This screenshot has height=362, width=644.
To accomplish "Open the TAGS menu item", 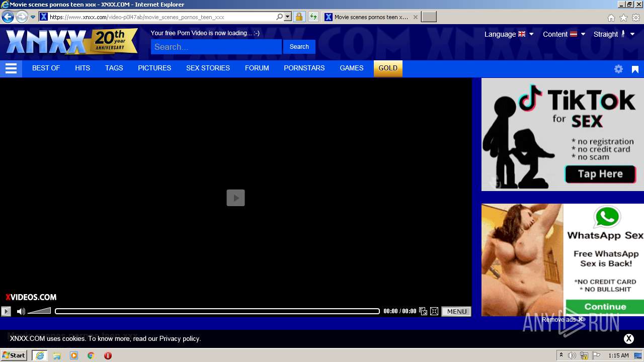I will [114, 68].
